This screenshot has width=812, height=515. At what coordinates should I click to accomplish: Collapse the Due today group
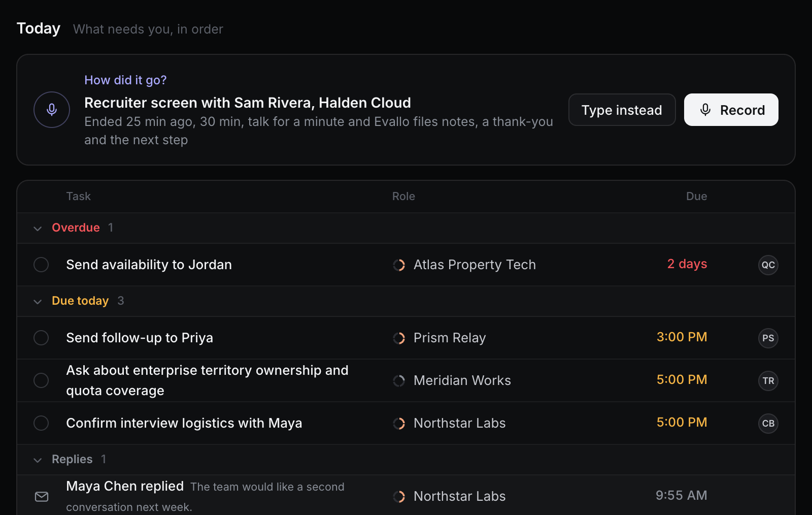38,301
